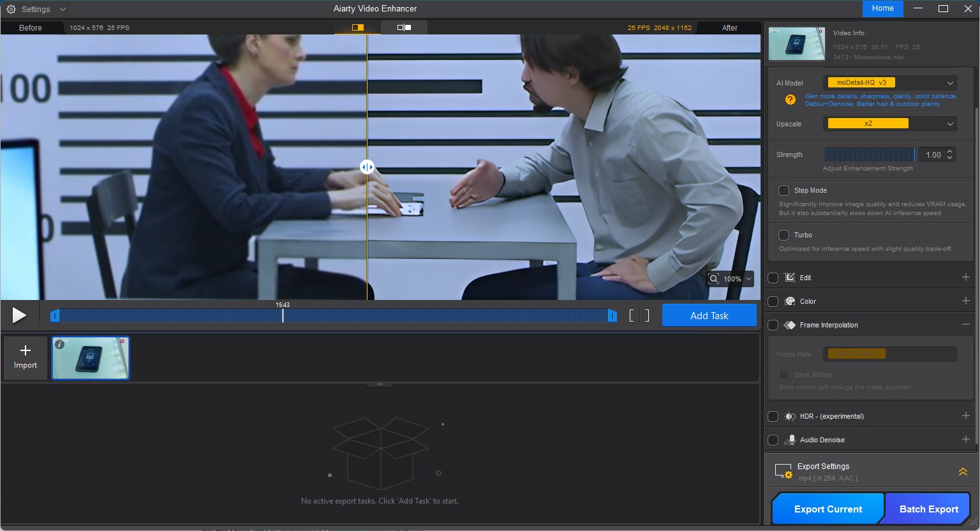The image size is (980, 531).
Task: Click the preview zoom magnifier icon
Action: (714, 279)
